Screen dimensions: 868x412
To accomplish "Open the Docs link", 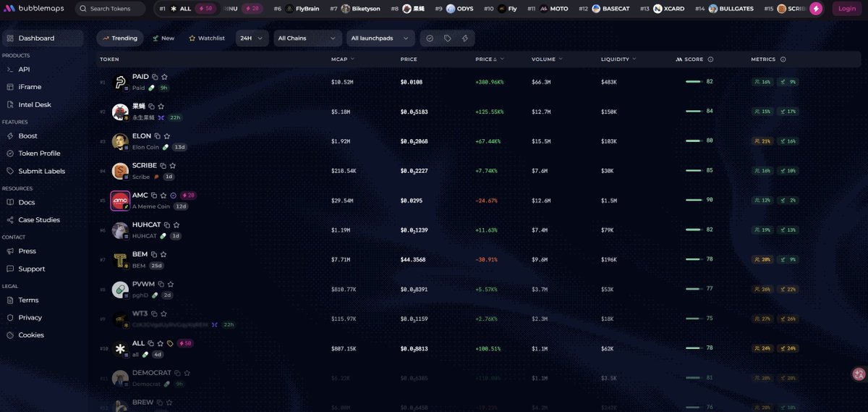I will point(26,203).
